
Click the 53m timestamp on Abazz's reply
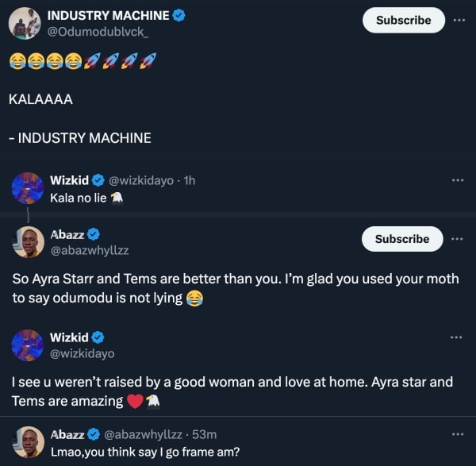(203, 434)
